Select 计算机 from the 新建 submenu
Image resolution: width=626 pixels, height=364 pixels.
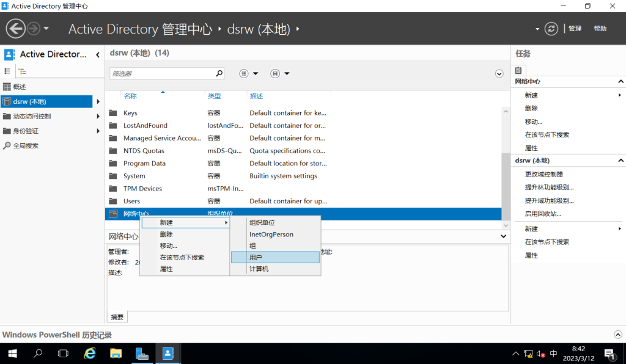tap(276, 269)
